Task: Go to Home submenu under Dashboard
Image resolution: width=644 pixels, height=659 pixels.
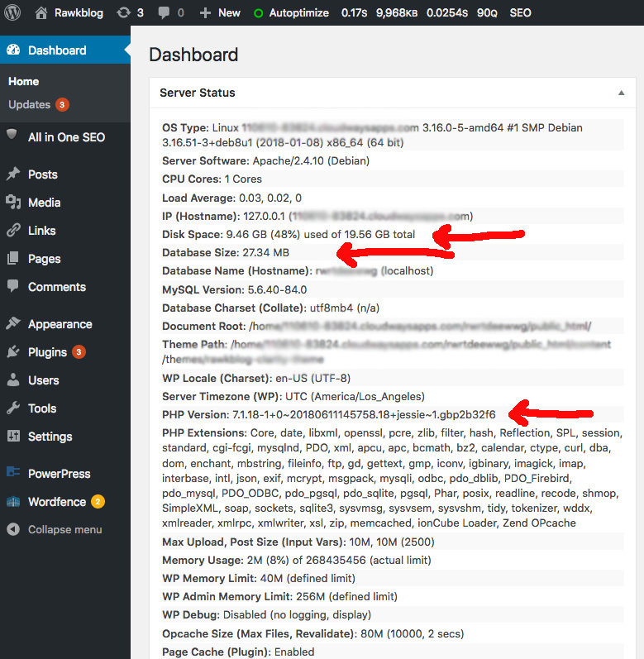Action: 23,82
